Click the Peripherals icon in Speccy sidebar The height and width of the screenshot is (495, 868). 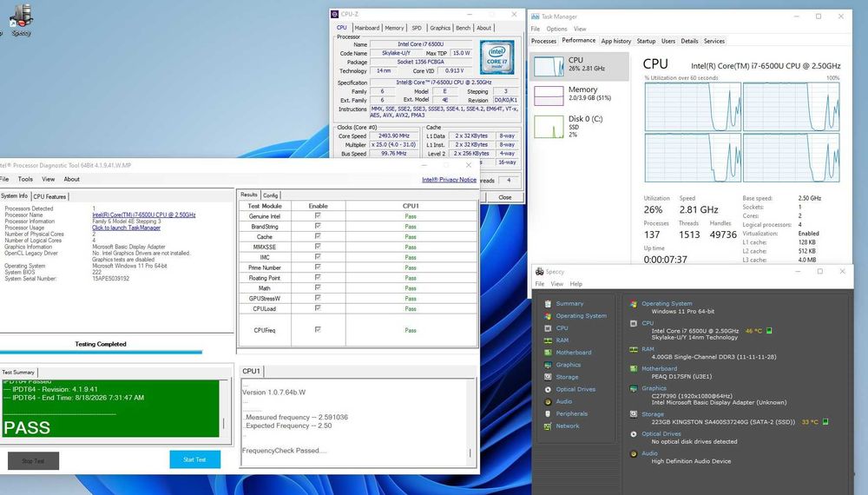tap(548, 413)
